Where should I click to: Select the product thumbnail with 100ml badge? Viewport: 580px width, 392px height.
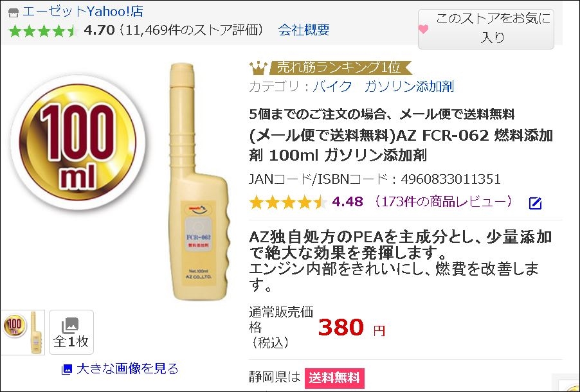point(23,332)
